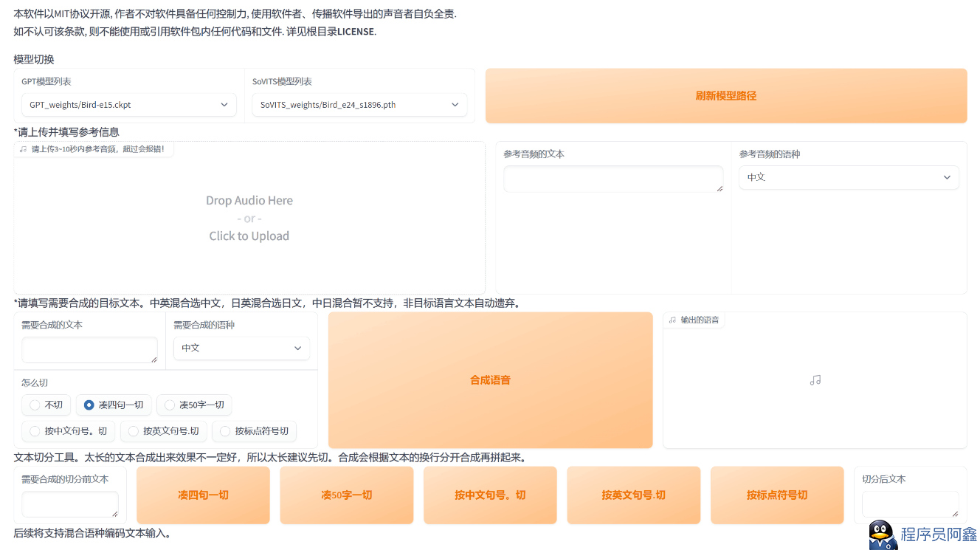Click the music note icon beside 输出的语音 label
This screenshot has width=980, height=550.
672,320
